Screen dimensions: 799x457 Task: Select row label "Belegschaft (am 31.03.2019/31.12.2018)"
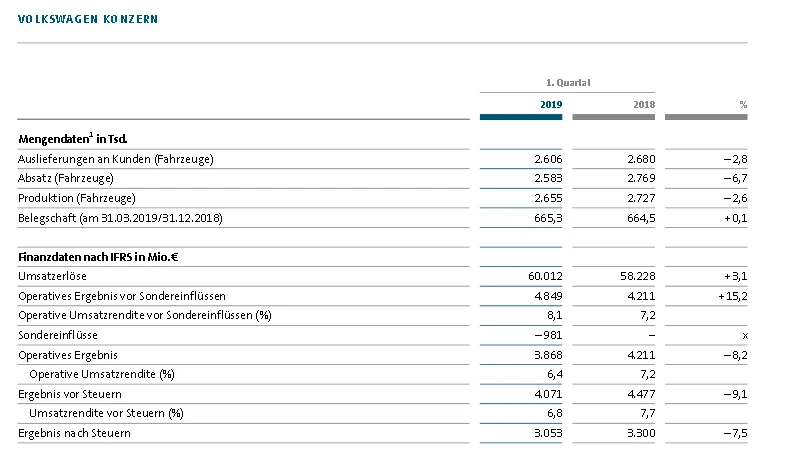coord(120,218)
